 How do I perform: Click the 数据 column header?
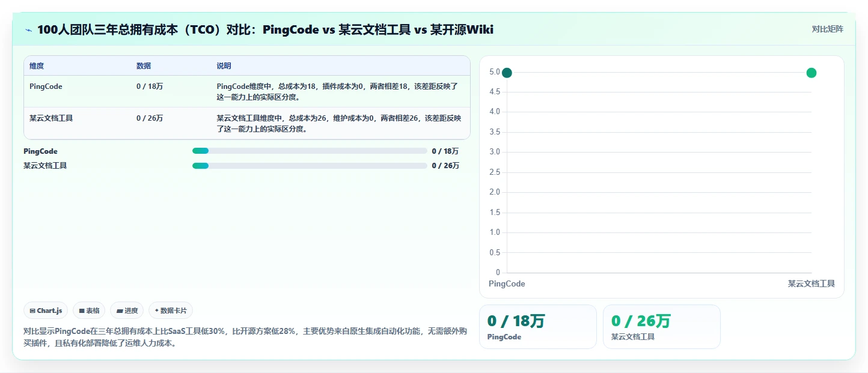(x=144, y=66)
